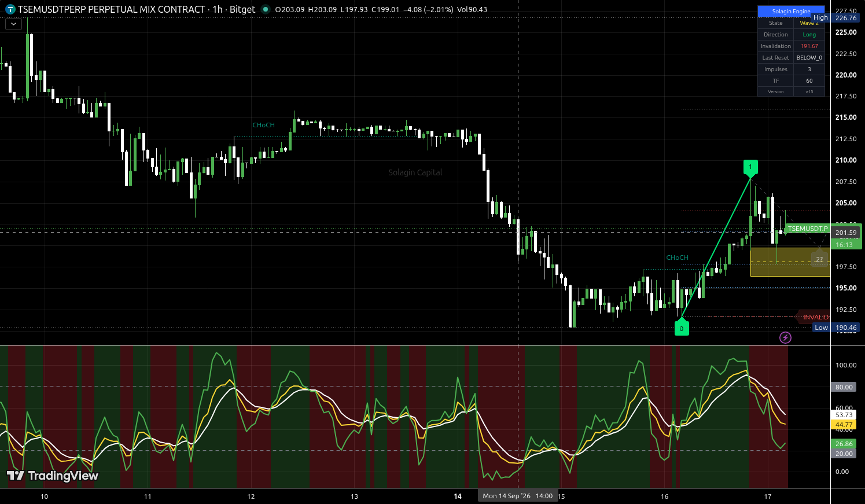Viewport: 865px width, 504px height.
Task: Click the Low 190.46 price label
Action: click(x=836, y=328)
